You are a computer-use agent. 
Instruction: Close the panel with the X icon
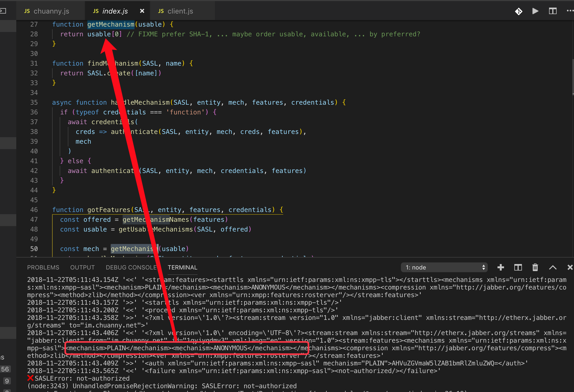click(x=570, y=267)
